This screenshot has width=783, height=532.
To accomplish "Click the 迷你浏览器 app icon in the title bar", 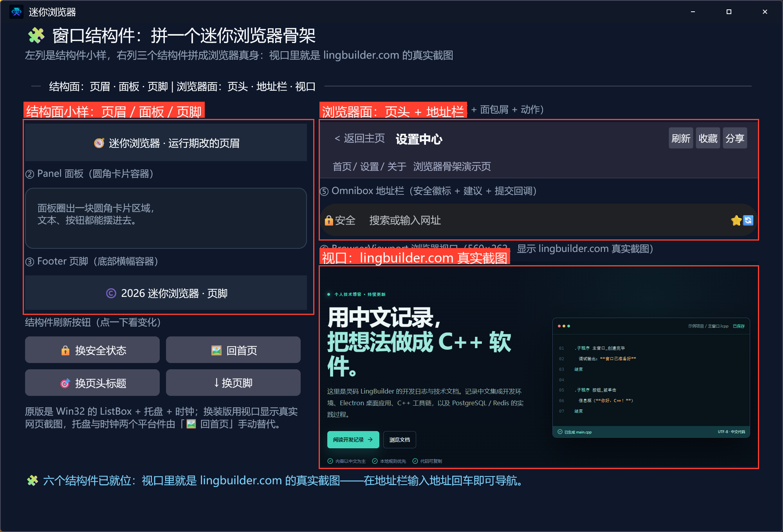I will [16, 12].
